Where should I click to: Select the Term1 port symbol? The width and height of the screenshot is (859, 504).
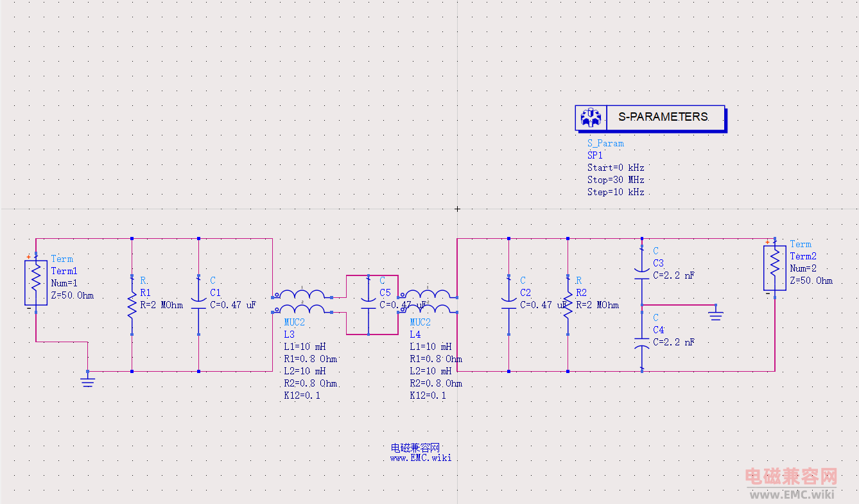[36, 282]
